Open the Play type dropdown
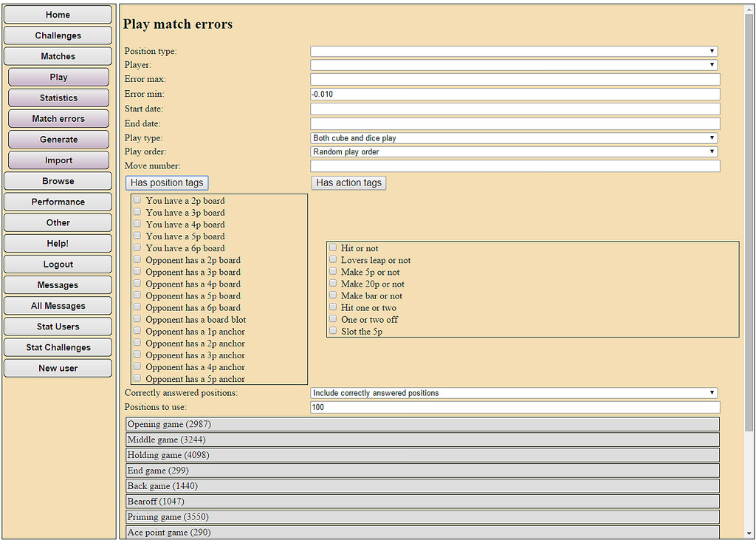This screenshot has height=540, width=756. tap(514, 138)
